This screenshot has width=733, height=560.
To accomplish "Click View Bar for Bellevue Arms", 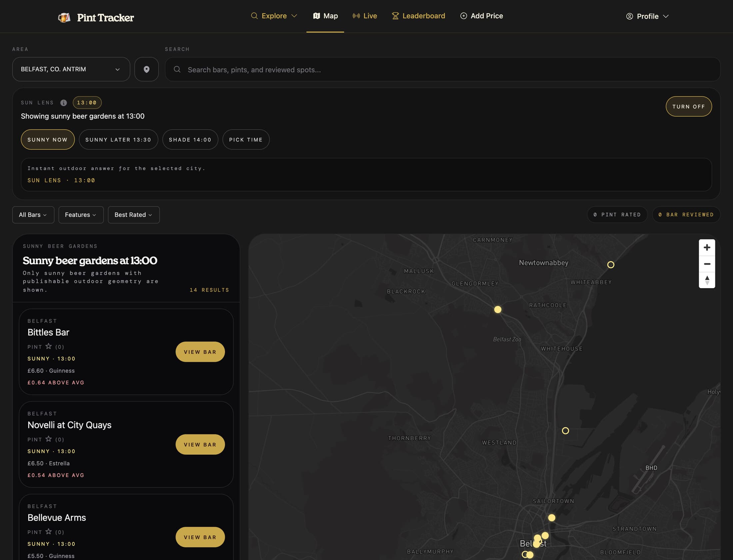I will (x=200, y=537).
